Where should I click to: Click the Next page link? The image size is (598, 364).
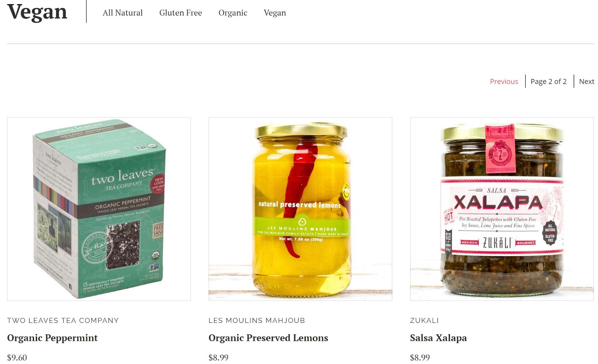coord(586,81)
